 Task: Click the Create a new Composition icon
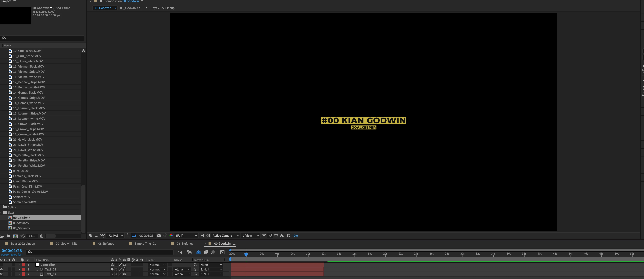click(x=15, y=236)
